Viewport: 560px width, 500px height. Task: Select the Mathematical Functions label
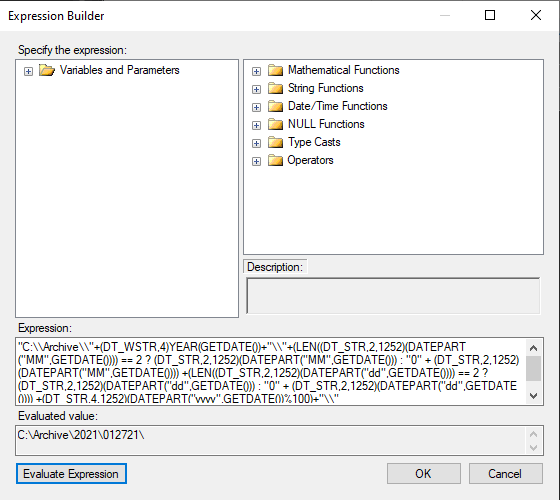click(344, 70)
